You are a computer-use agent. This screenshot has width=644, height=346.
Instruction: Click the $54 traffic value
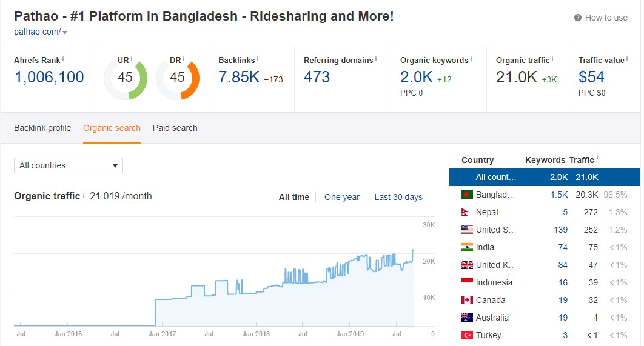[x=591, y=77]
